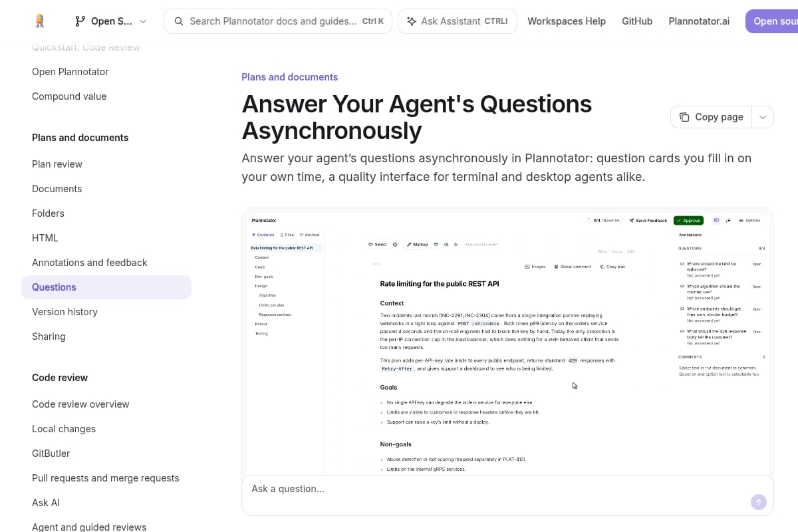Click the magnifier icon in search bar
Image resolution: width=798 pixels, height=532 pixels.
tap(179, 21)
